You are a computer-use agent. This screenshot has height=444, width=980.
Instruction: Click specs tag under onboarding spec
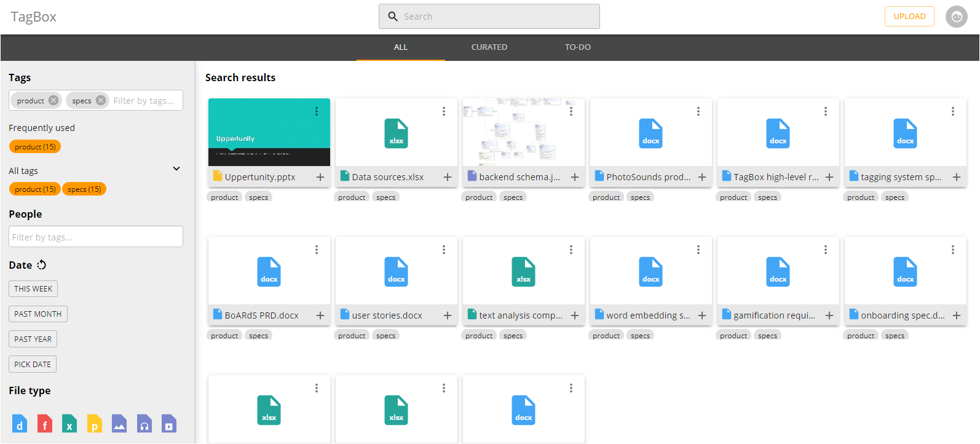click(895, 335)
